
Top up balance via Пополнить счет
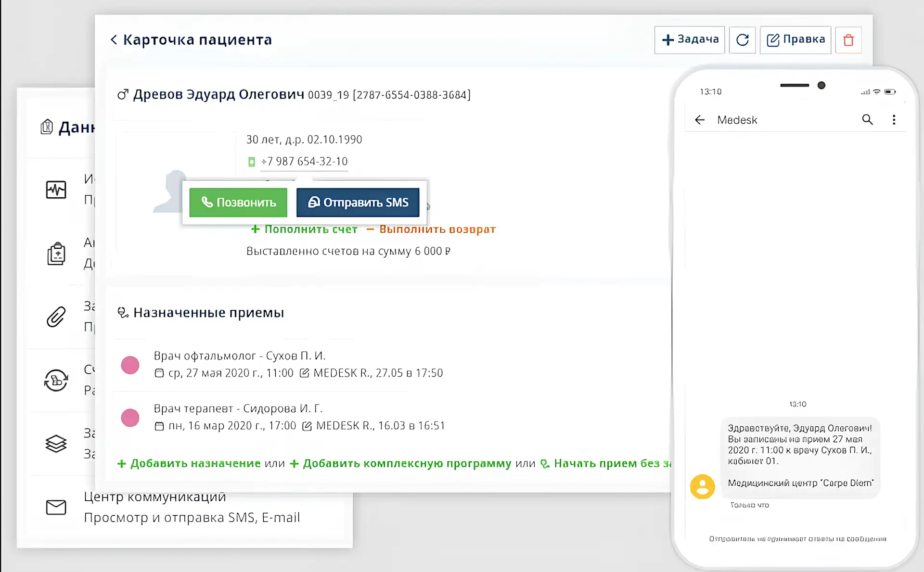click(304, 229)
